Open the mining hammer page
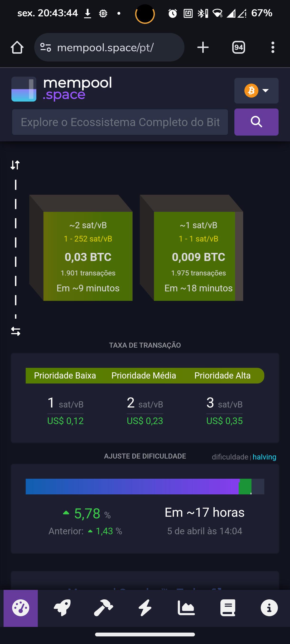Viewport: 290px width, 644px height. (103, 608)
